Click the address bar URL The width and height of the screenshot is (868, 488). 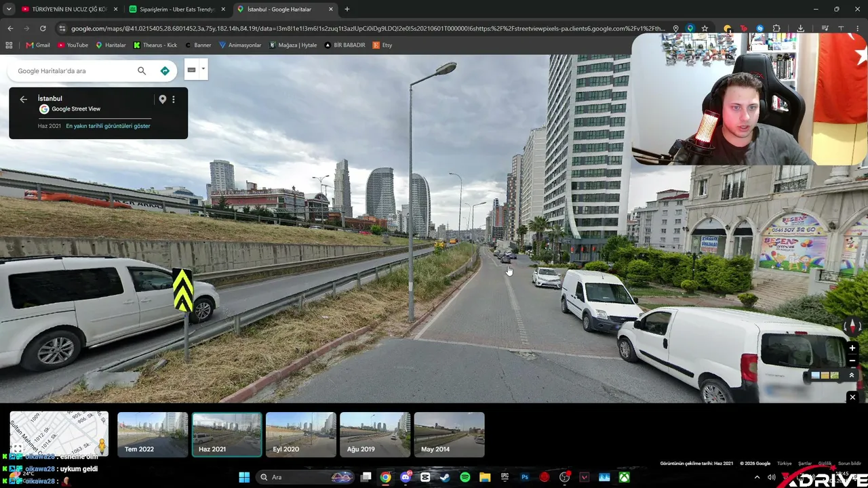coord(368,28)
